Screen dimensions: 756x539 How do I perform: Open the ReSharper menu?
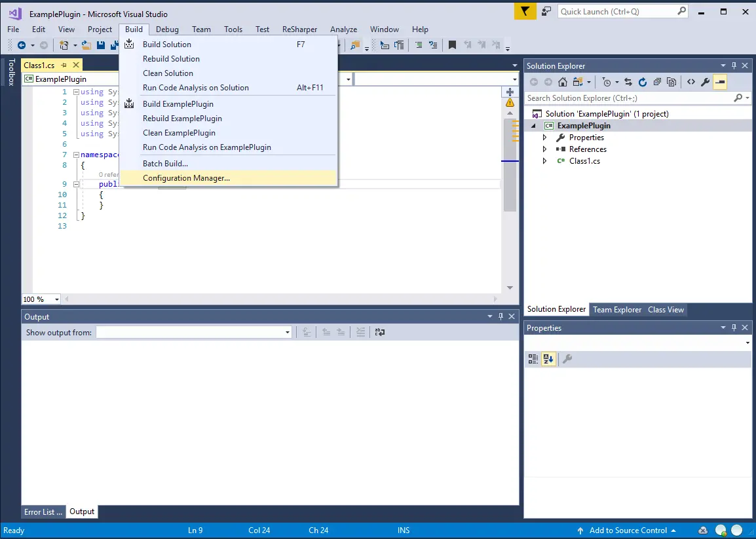point(299,29)
